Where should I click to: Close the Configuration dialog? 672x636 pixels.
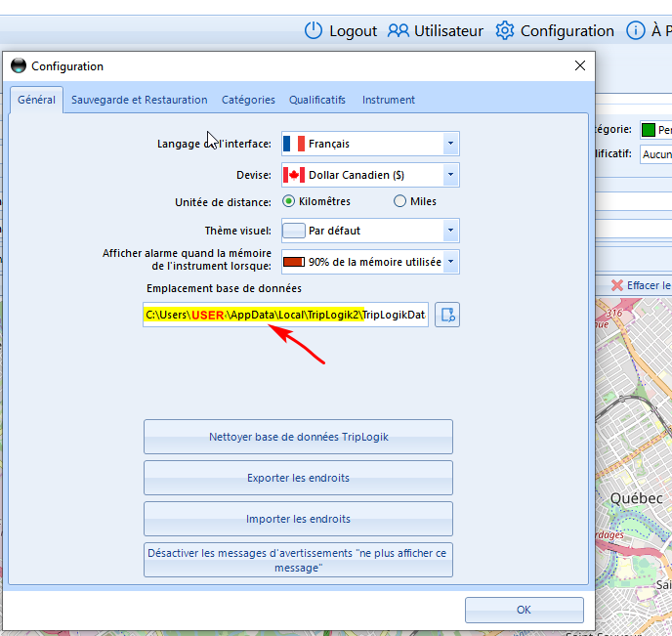580,65
